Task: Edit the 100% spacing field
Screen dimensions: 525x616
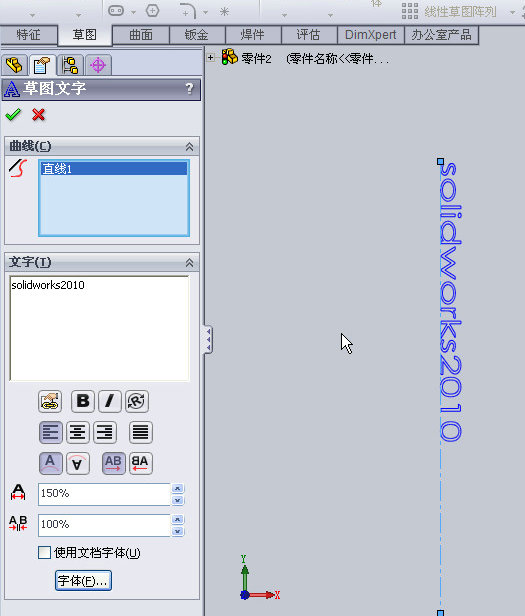Action: pos(104,525)
